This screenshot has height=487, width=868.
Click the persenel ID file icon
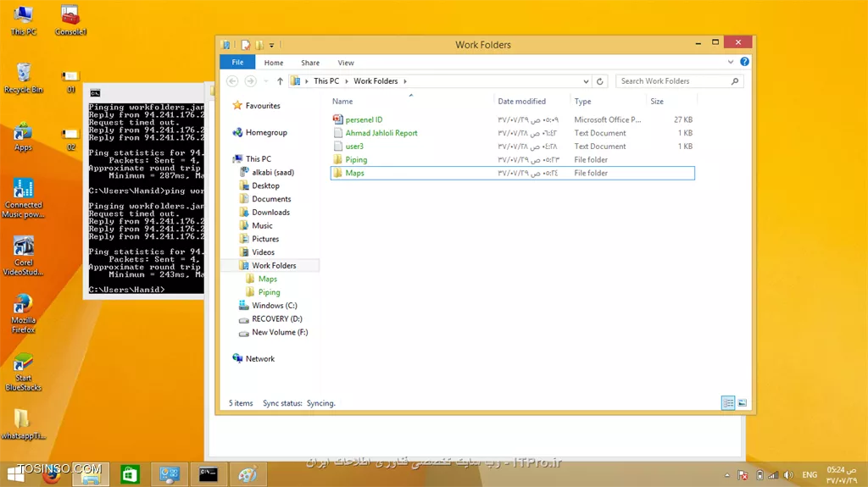coord(337,119)
